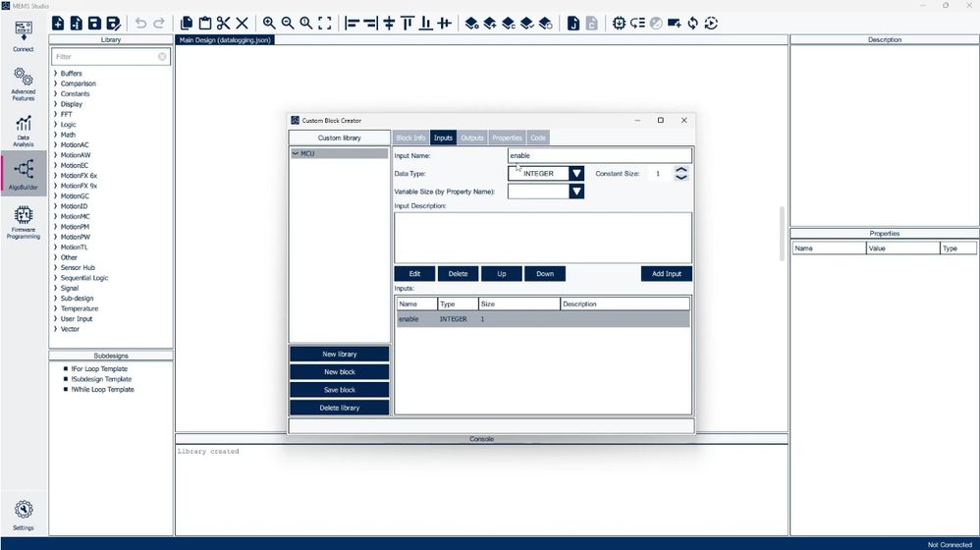
Task: Click the chip firmware settings icon
Action: 619,24
